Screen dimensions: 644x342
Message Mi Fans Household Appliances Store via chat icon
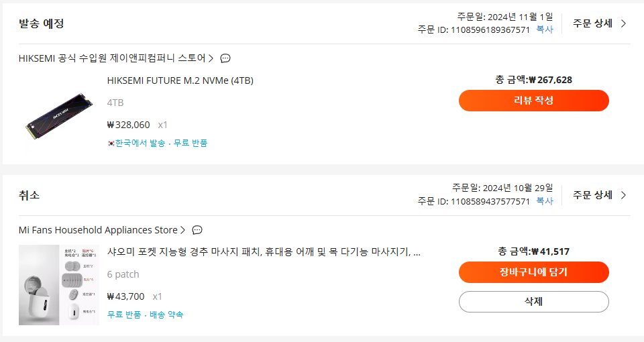point(197,230)
